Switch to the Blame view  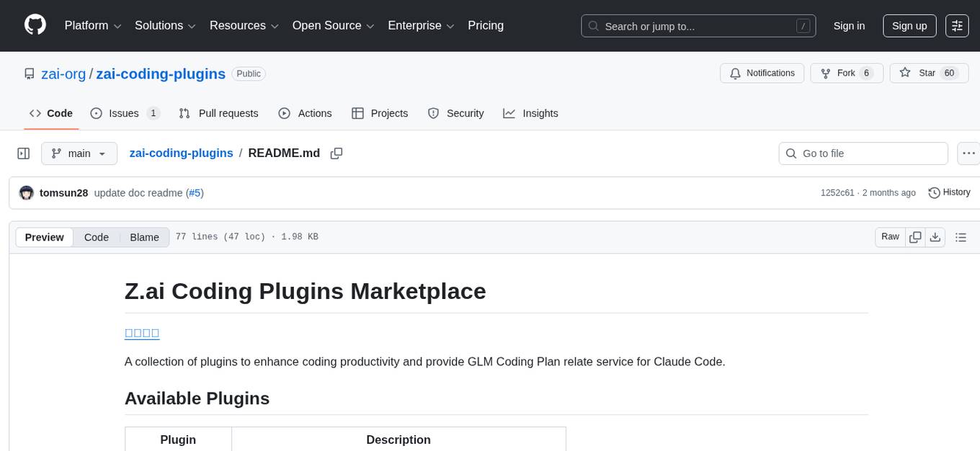pos(144,236)
